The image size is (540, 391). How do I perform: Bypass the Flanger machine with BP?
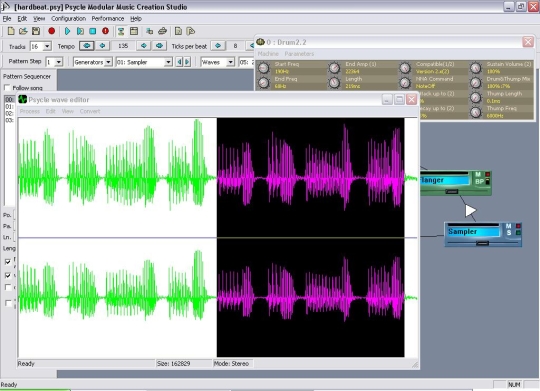coord(479,182)
